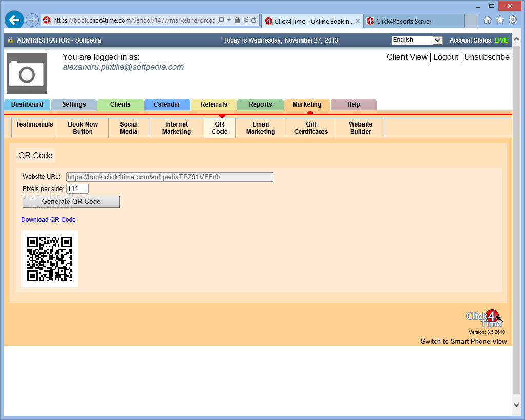The width and height of the screenshot is (525, 420).
Task: Click the compatibility view icon in address bar
Action: 246,20
